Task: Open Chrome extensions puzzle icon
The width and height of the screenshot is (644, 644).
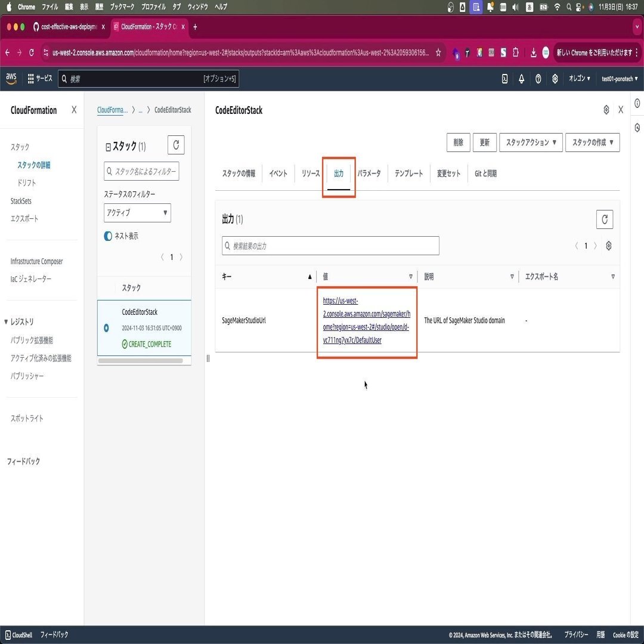Action: 515,52
